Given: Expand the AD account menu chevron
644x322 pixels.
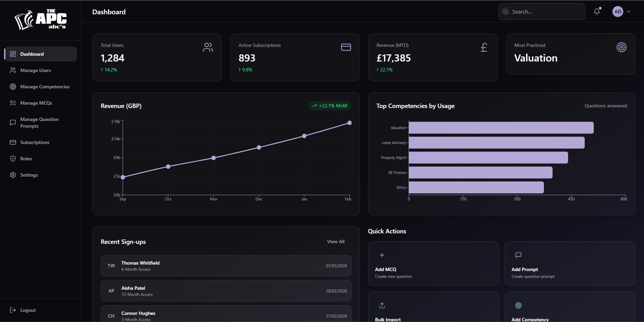Looking at the screenshot, I should [x=629, y=12].
